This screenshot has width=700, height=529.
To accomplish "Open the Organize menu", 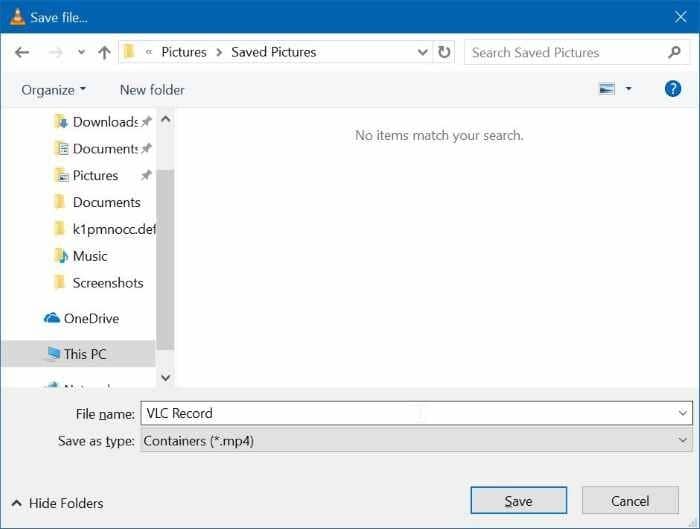I will [54, 90].
